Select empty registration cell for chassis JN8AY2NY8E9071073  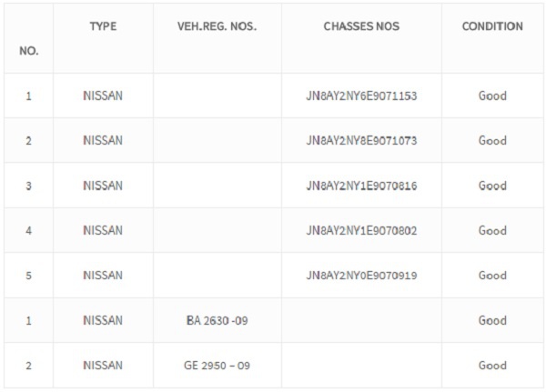pyautogui.click(x=217, y=140)
